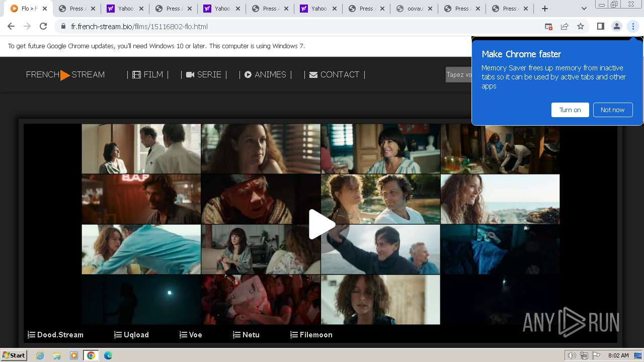Open the Chrome profile avatar
Image resolution: width=644 pixels, height=362 pixels.
coord(616,26)
